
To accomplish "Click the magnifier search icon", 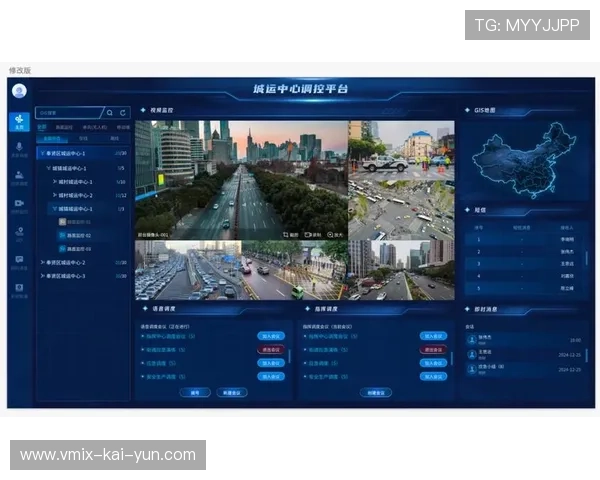I will tap(110, 113).
